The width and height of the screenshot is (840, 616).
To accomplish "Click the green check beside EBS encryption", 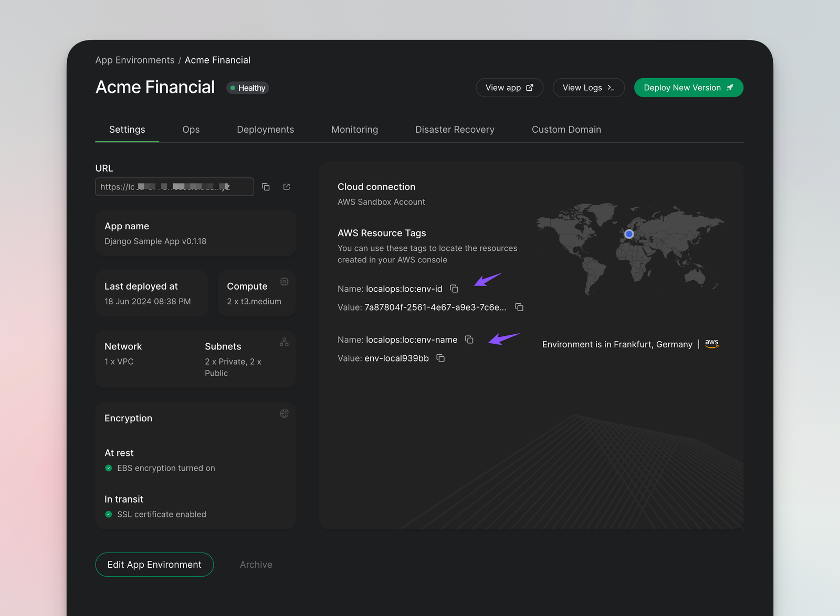I will pyautogui.click(x=109, y=468).
